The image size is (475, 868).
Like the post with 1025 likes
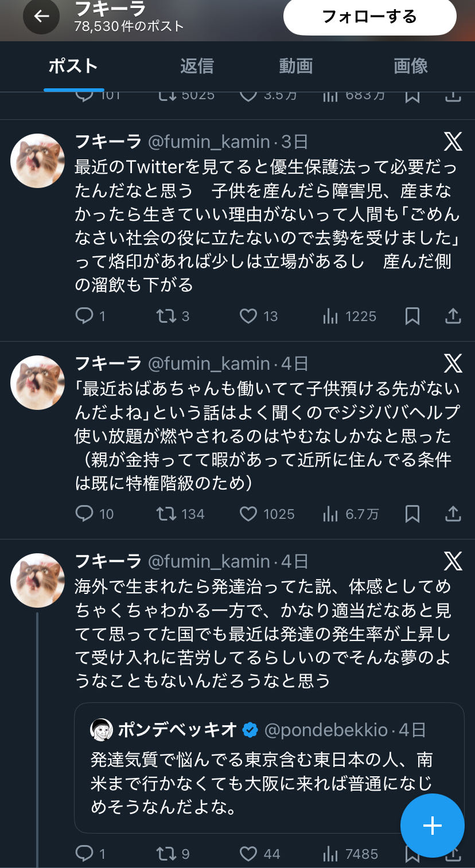248,514
